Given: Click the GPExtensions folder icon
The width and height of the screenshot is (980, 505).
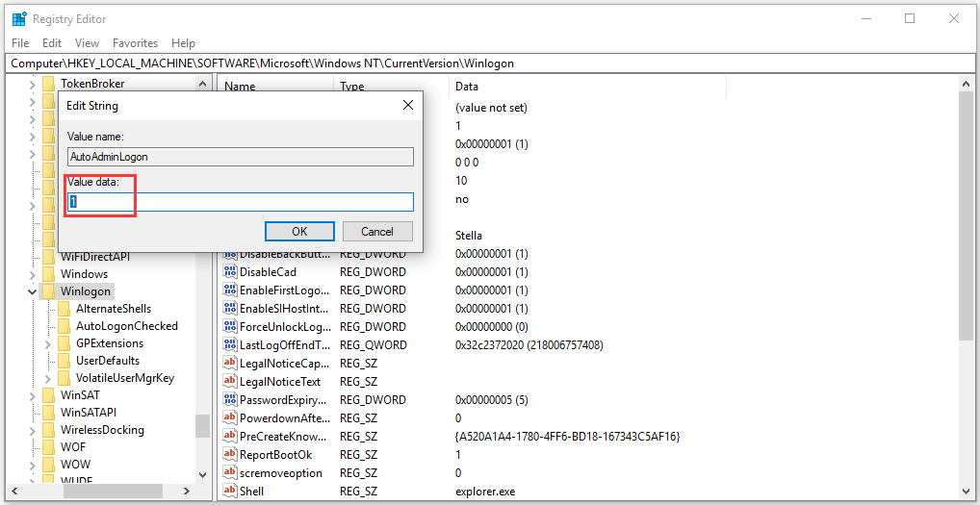Looking at the screenshot, I should point(64,343).
